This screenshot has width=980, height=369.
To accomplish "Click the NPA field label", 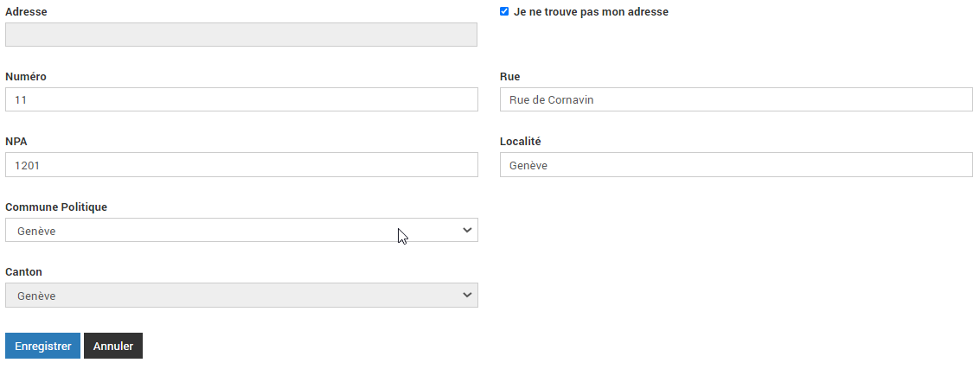I will coord(16,142).
